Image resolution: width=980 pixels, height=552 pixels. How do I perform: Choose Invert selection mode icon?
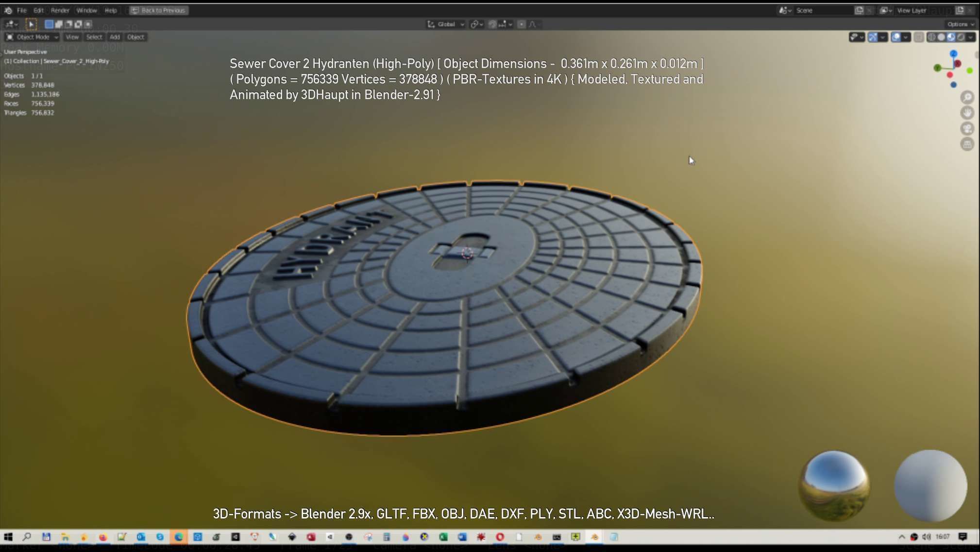(x=78, y=24)
